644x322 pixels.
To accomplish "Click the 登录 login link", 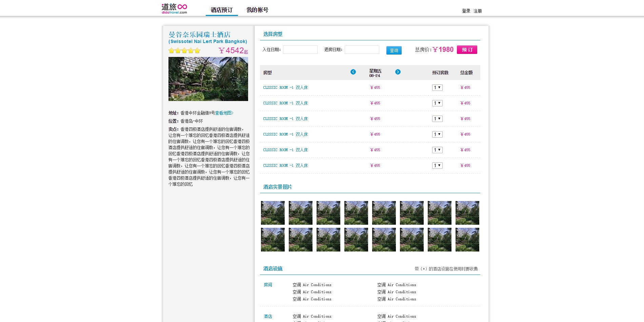I will click(x=466, y=11).
